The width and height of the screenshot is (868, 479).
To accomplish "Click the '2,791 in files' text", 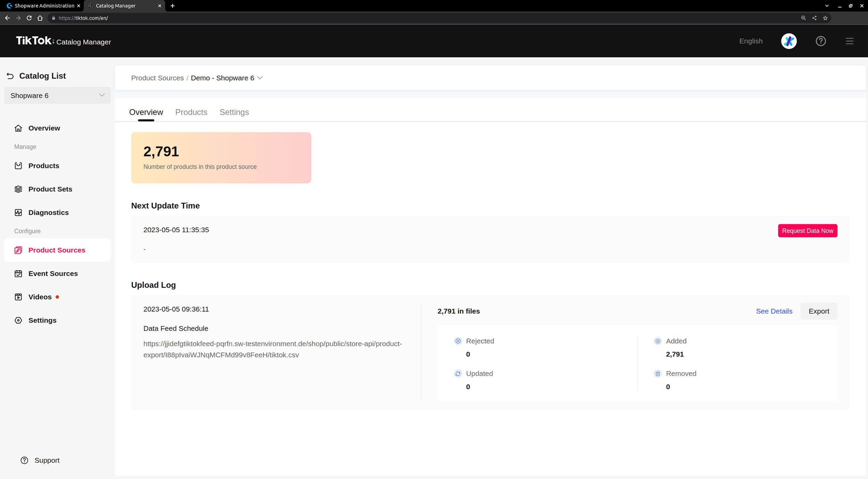I will pos(459,311).
